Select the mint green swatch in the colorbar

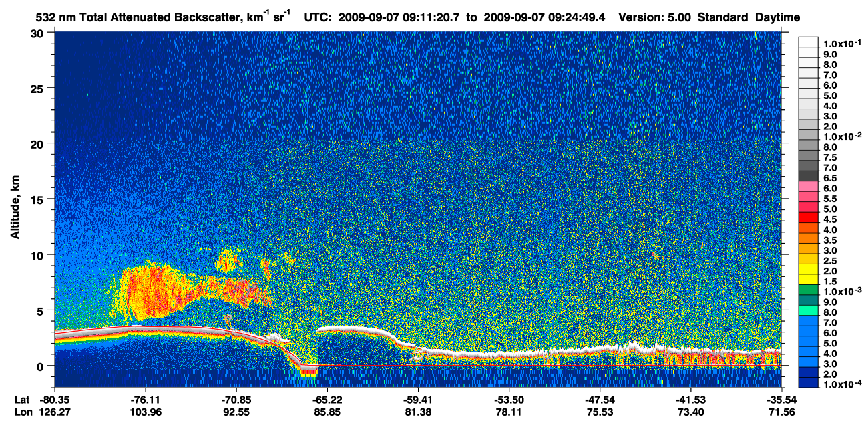pos(809,310)
